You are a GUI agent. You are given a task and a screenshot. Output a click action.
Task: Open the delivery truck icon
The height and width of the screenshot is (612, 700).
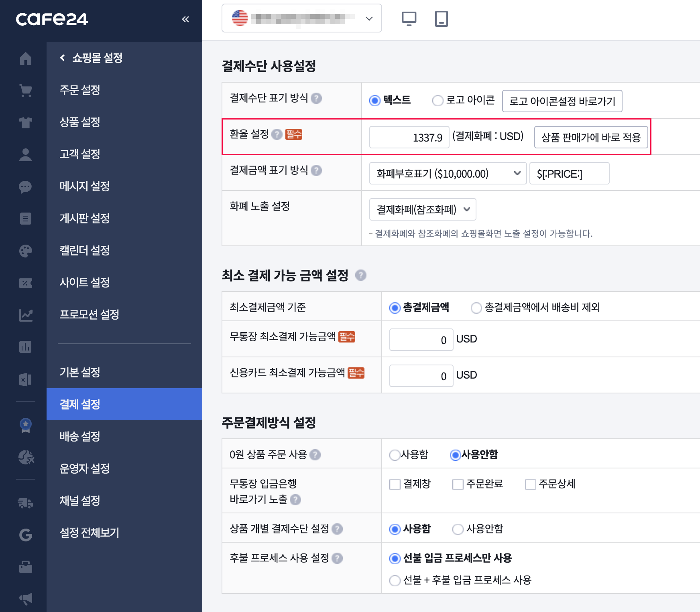(26, 503)
